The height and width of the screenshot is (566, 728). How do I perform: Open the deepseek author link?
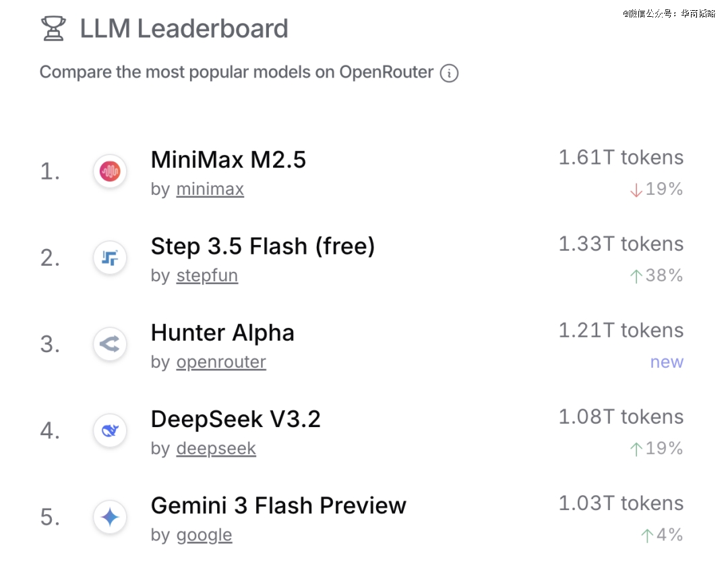tap(216, 449)
